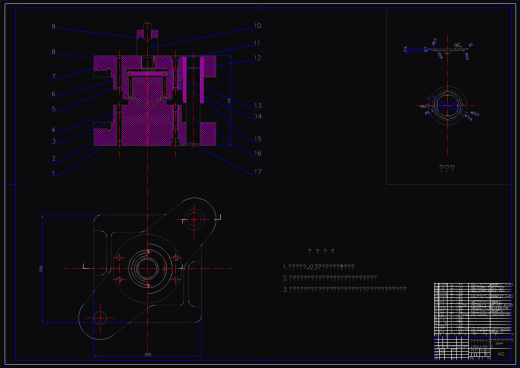Click part callout number 9
520x368 pixels.
[x=53, y=26]
